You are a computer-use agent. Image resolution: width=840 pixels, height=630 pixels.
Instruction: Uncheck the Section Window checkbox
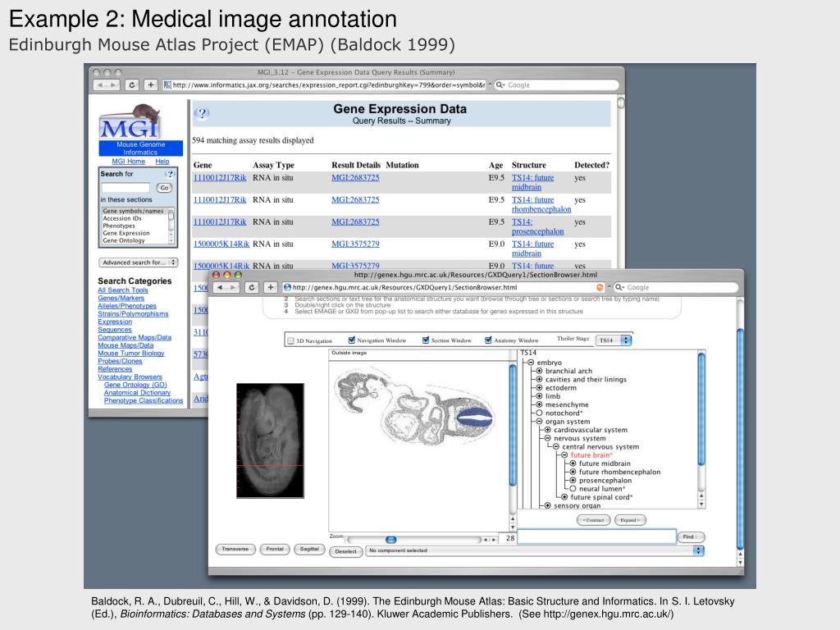click(426, 340)
